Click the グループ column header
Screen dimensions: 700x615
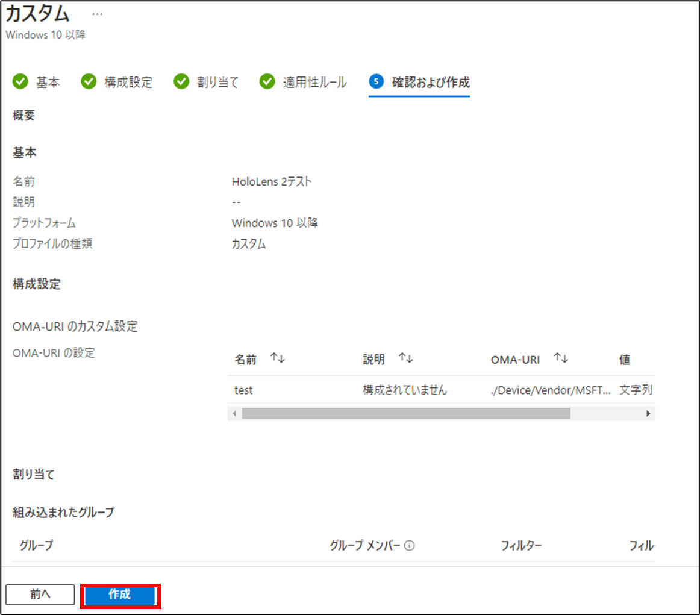click(36, 545)
